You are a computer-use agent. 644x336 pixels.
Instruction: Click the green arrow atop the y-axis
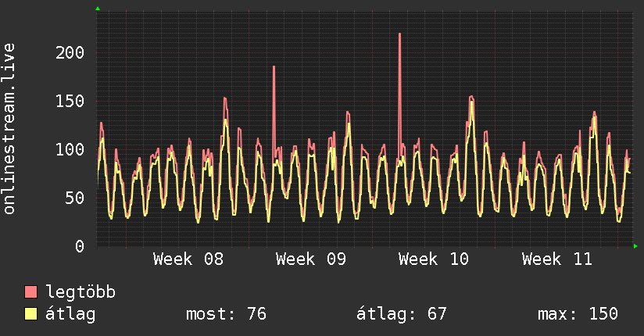[98, 9]
